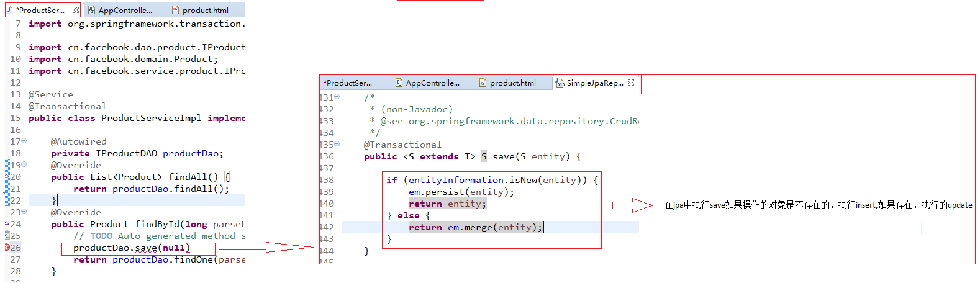Image resolution: width=980 pixels, height=283 pixels.
Task: Click the override marker beside line 20
Action: coord(7,177)
